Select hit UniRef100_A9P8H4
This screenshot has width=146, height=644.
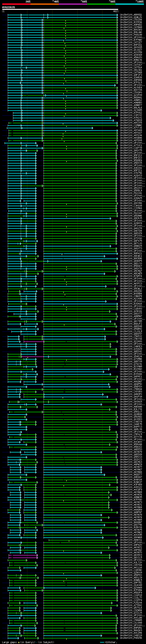[131, 80]
